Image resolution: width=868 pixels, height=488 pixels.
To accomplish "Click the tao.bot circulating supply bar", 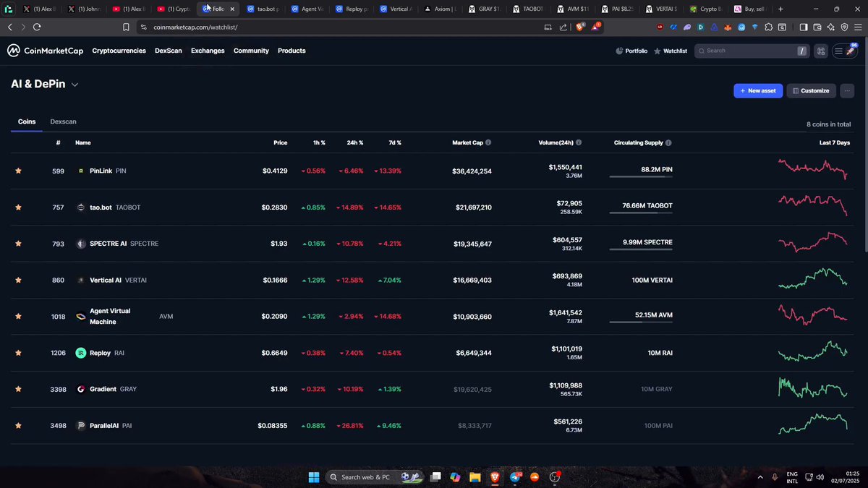I will (641, 213).
